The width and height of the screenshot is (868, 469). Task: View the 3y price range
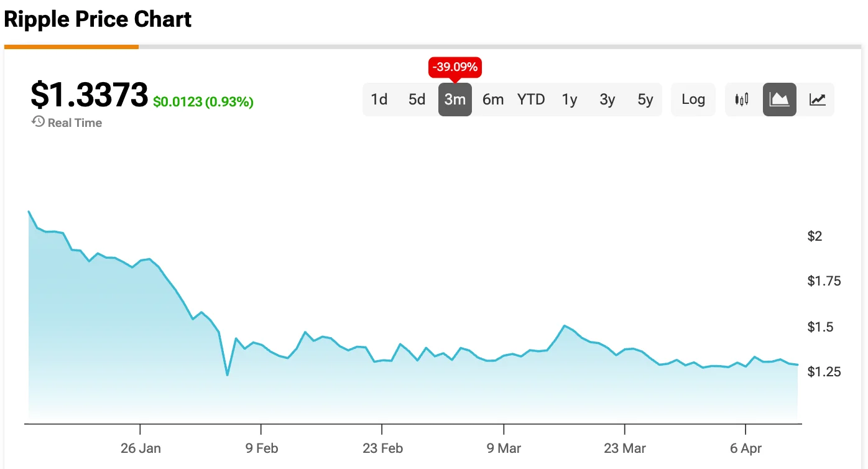click(x=607, y=100)
